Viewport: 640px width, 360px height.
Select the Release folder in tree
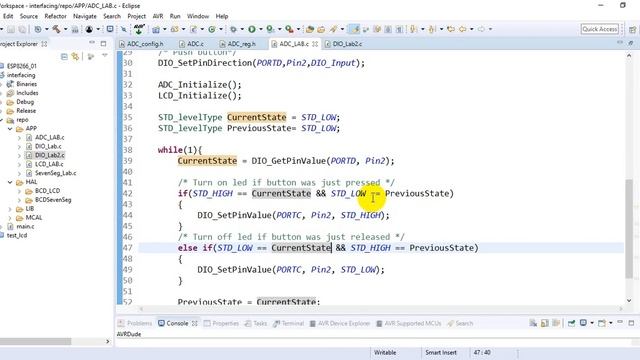(x=26, y=111)
